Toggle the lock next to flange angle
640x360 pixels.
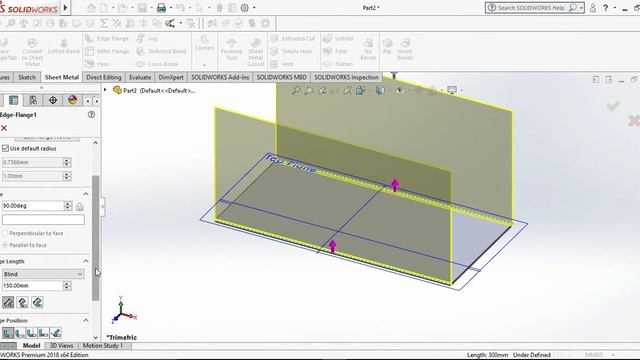pyautogui.click(x=80, y=207)
